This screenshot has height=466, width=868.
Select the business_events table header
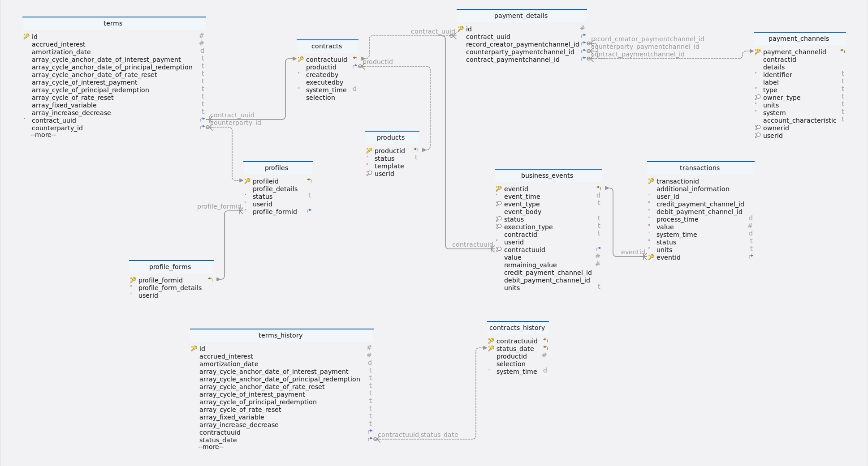click(548, 176)
